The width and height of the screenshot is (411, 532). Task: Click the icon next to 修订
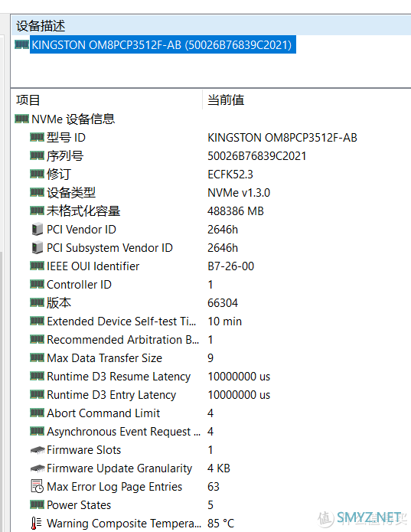[x=37, y=174]
